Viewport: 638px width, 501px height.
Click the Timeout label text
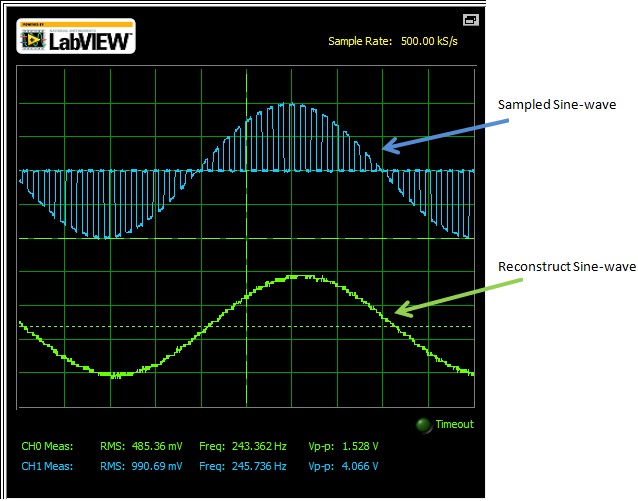[454, 425]
